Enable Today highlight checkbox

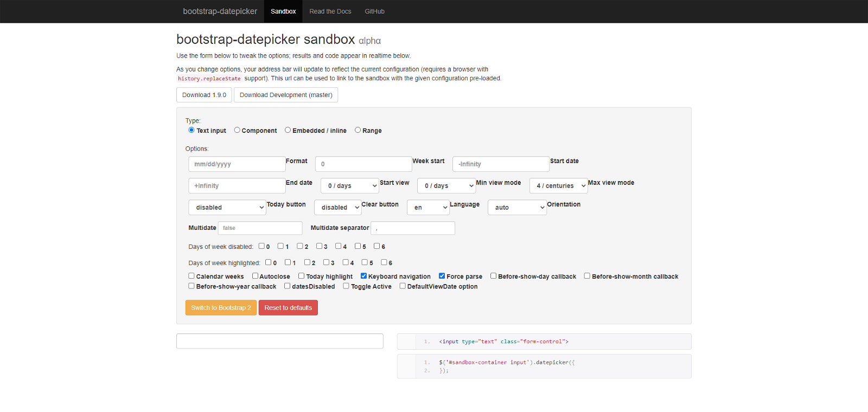tap(302, 276)
